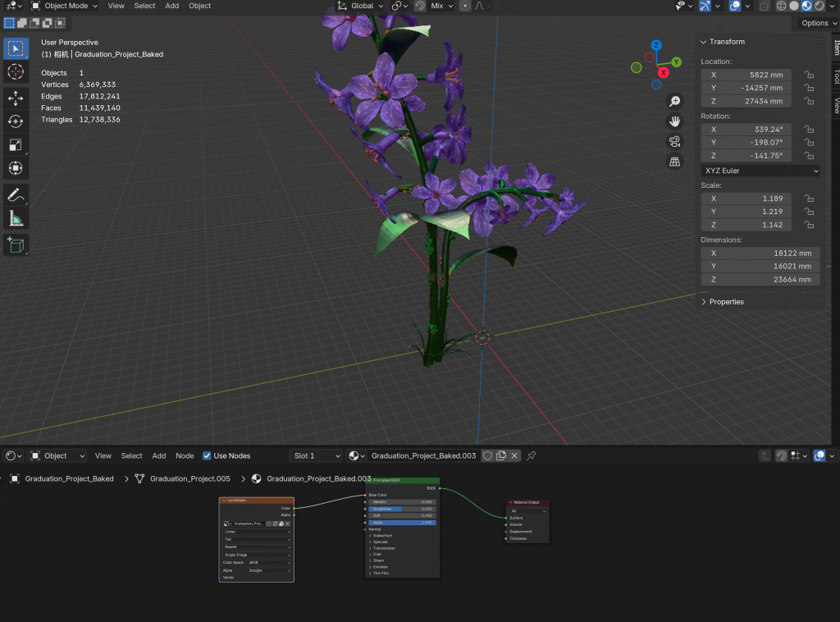Toggle viewport gizmos display
Image resolution: width=840 pixels, height=622 pixels.
point(705,6)
